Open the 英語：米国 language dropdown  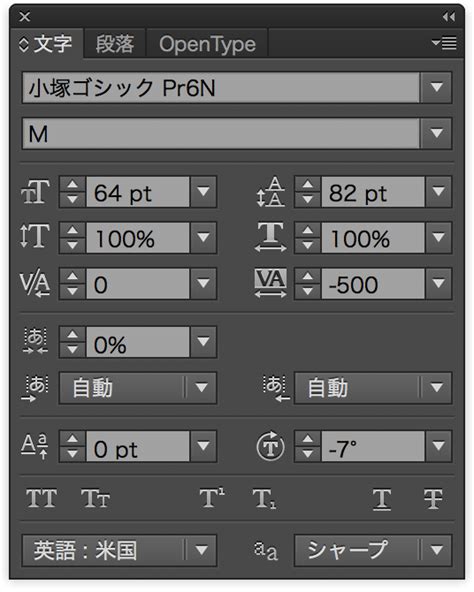click(x=119, y=550)
